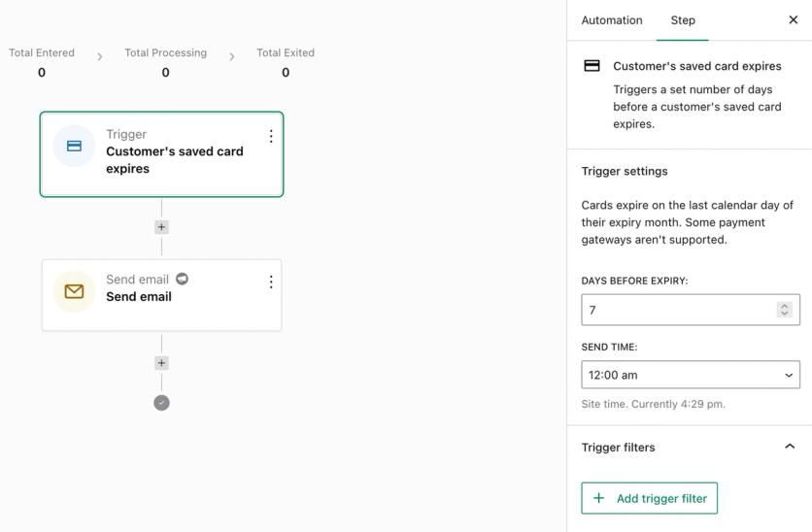This screenshot has height=532, width=812.
Task: Click the 'SEND TIME:' label
Action: pyautogui.click(x=609, y=347)
